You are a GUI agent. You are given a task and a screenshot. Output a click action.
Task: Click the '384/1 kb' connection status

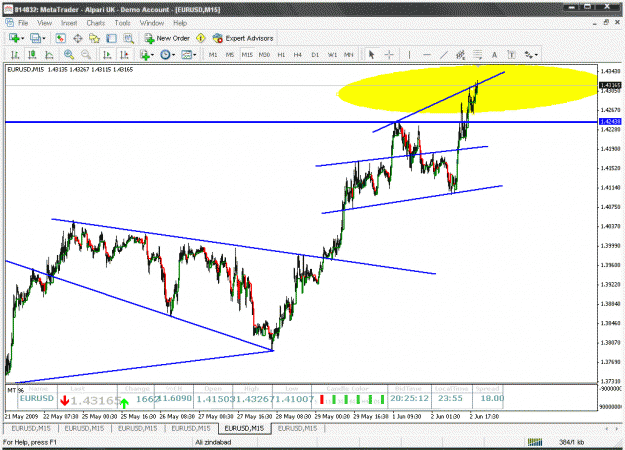tap(571, 442)
